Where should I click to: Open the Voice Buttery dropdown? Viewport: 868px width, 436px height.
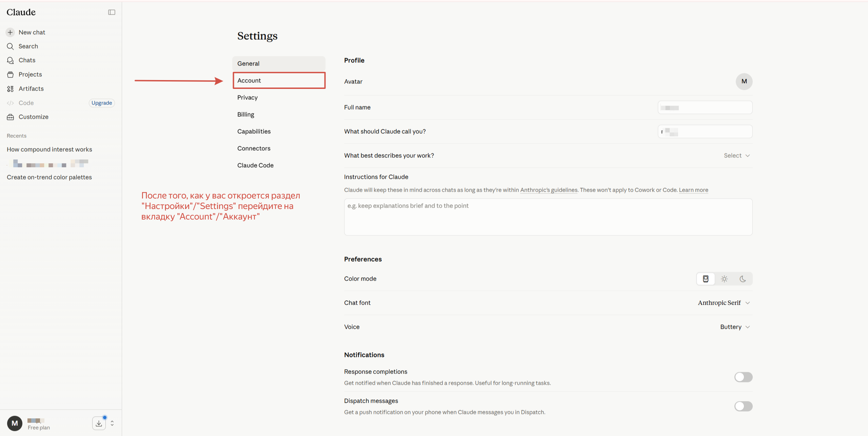[735, 327]
